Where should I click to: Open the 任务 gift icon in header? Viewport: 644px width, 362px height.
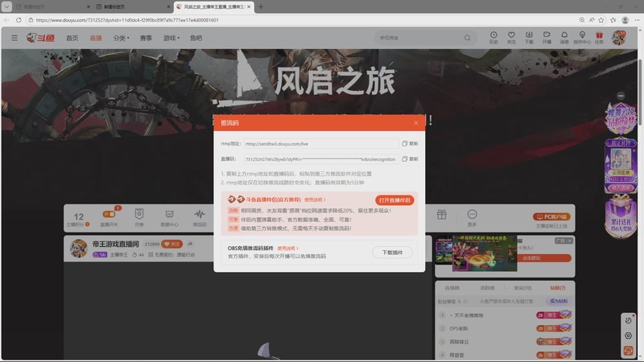pyautogui.click(x=599, y=37)
